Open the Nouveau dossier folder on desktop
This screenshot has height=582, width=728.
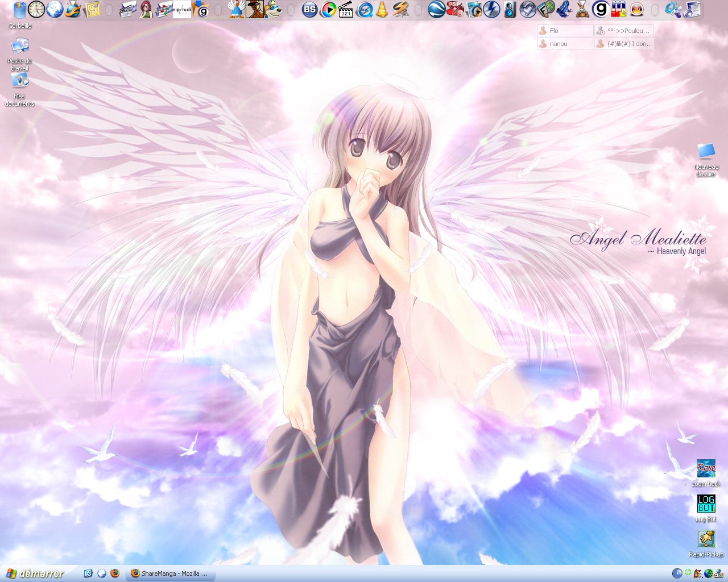706,160
